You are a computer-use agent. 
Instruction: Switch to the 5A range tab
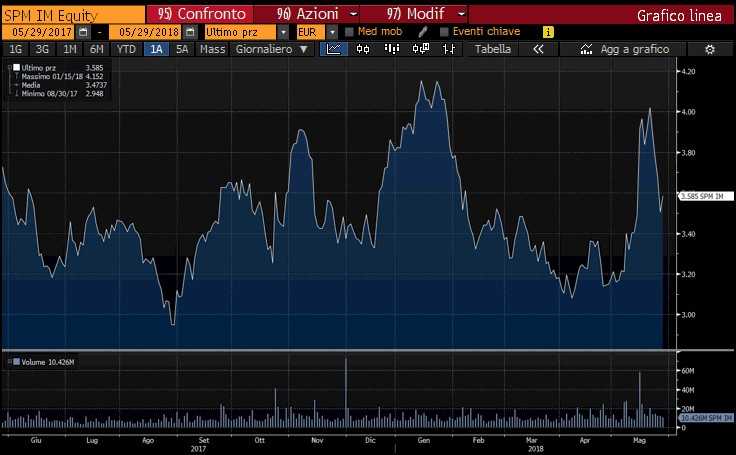[182, 49]
